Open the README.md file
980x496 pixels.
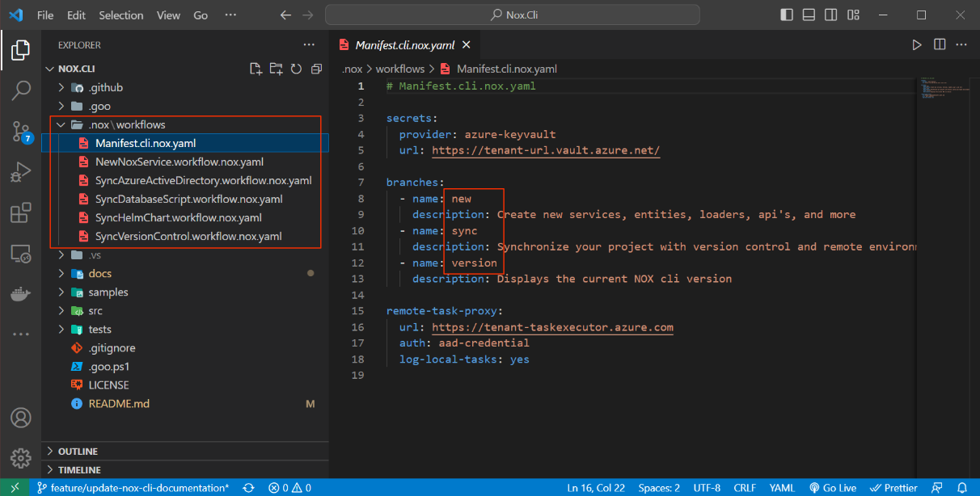pos(185,403)
